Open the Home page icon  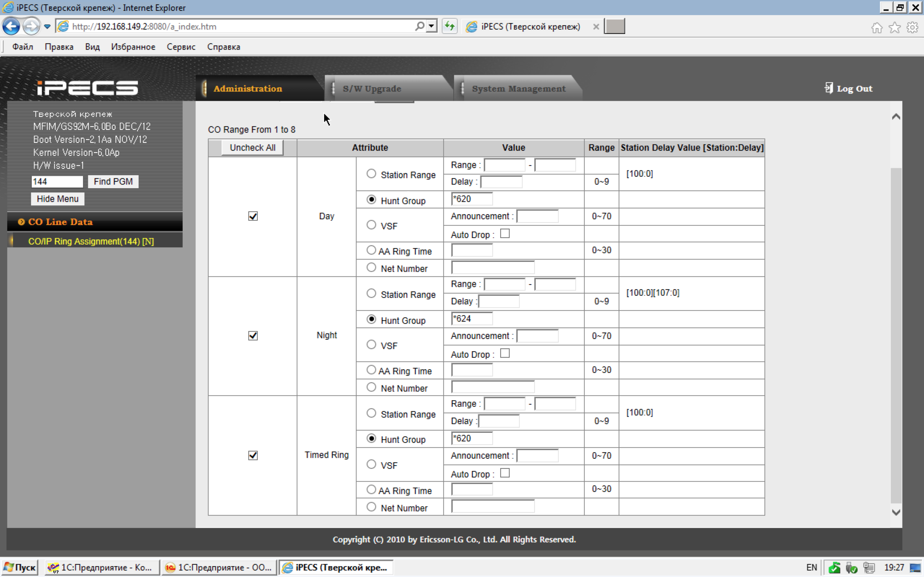coord(877,27)
